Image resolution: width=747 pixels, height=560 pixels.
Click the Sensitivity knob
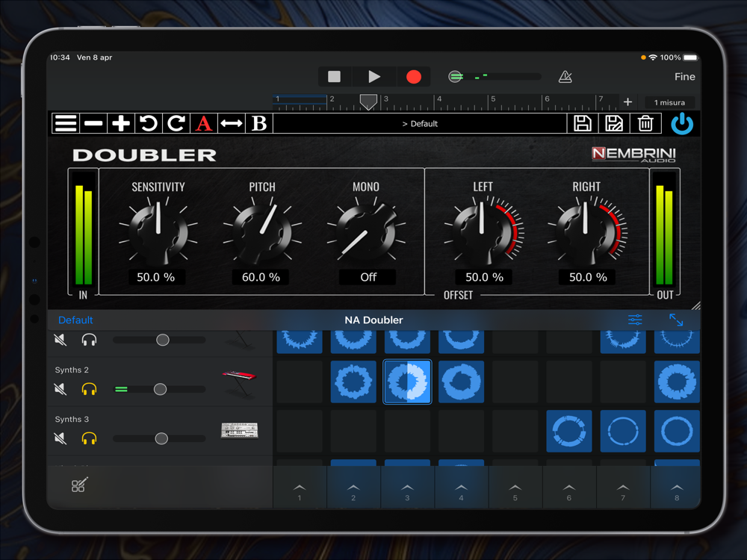(x=158, y=232)
